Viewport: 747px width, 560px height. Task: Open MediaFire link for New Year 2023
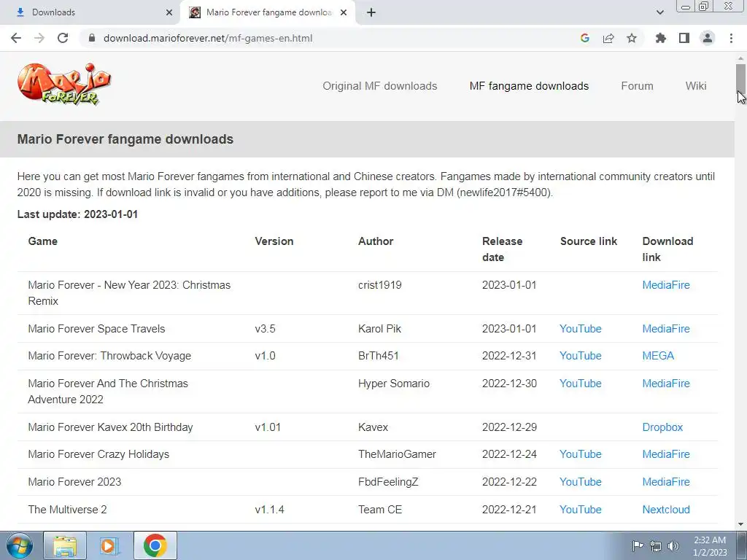tap(665, 285)
